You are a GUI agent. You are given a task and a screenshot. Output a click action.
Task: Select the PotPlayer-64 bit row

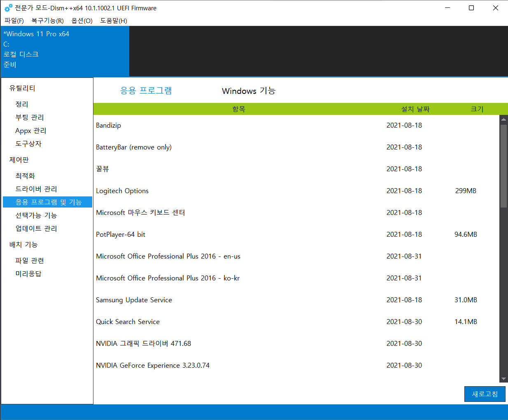pyautogui.click(x=296, y=235)
